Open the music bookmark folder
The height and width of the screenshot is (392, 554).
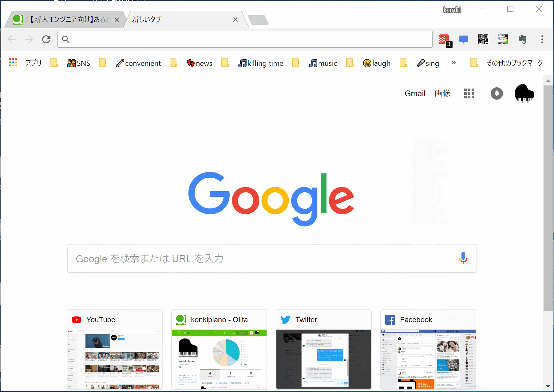(x=323, y=63)
